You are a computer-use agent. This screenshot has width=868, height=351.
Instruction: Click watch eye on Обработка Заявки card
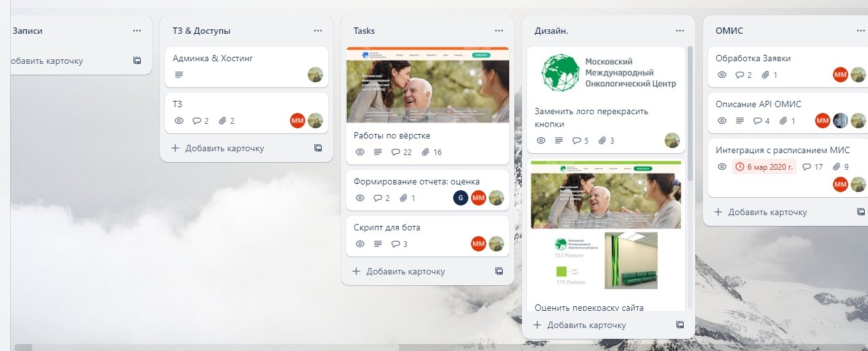coord(721,75)
